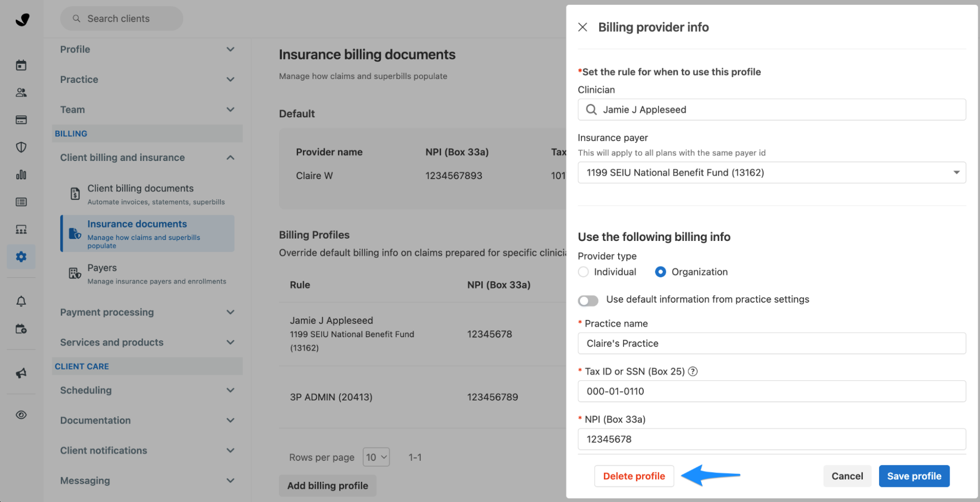This screenshot has width=980, height=502.
Task: Open the supervision group icon
Action: [21, 229]
